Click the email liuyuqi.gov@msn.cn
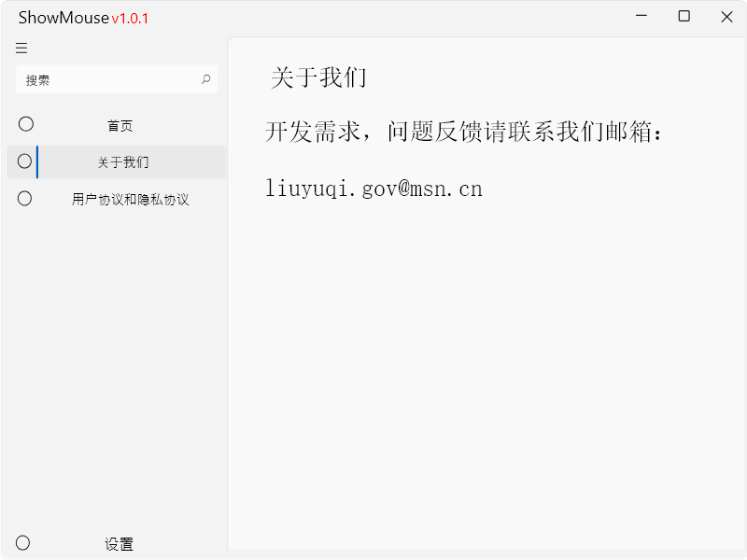The image size is (747, 560). (x=373, y=189)
